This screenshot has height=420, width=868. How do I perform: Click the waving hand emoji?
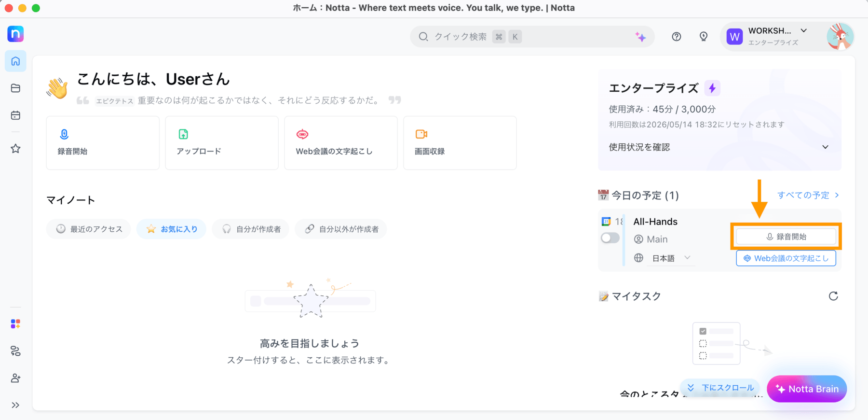(x=57, y=88)
